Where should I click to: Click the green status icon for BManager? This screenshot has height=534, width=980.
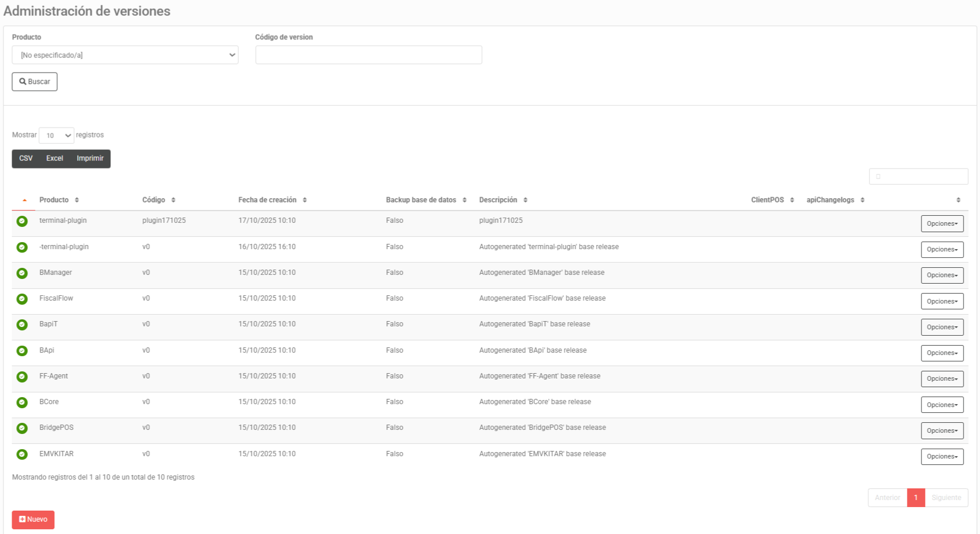pos(22,273)
